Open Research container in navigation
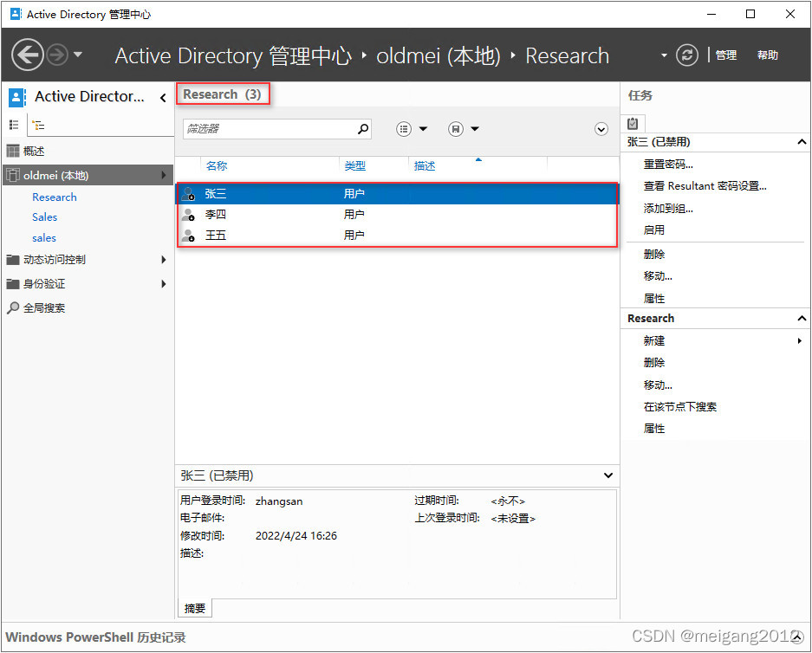812x653 pixels. [x=55, y=197]
